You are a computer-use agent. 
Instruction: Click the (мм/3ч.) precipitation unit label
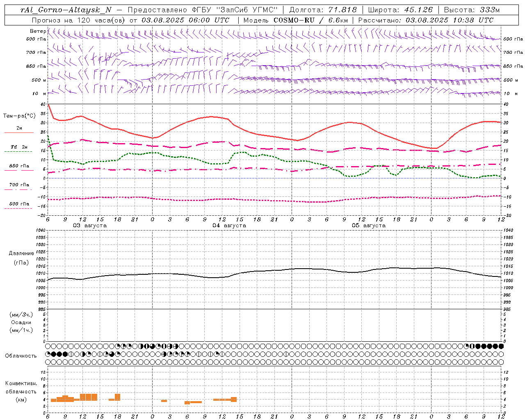[21, 315]
